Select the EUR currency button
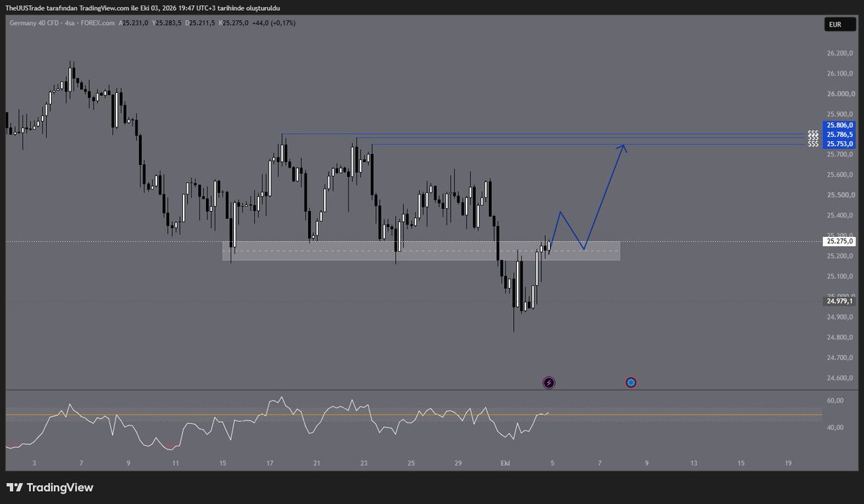Viewport: 864px width, 504px height. coord(838,24)
